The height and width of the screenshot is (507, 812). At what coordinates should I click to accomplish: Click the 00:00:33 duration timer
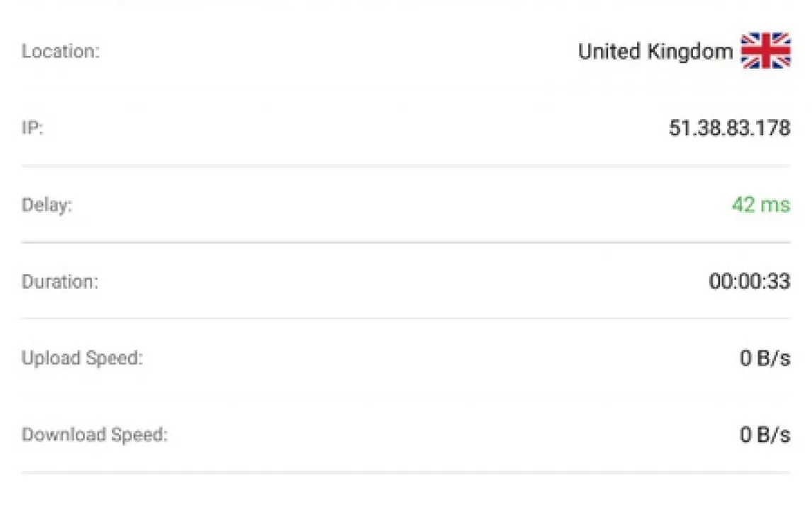[x=749, y=281]
